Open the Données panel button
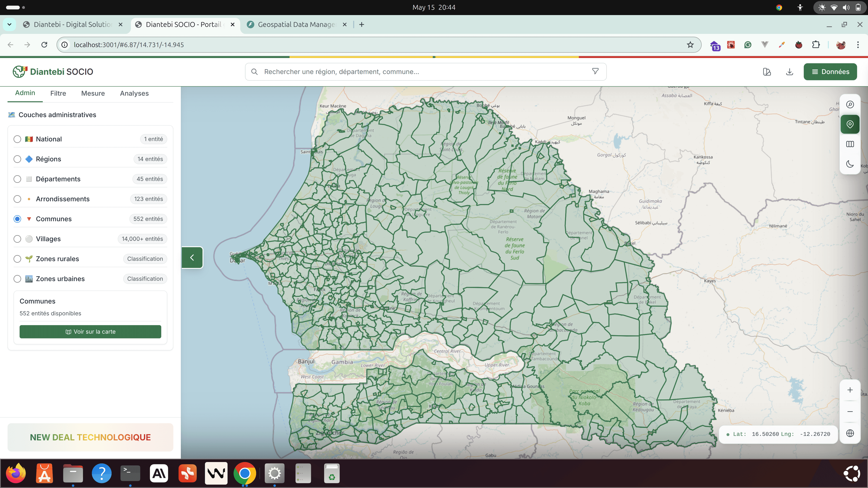This screenshot has width=868, height=488. (x=830, y=72)
